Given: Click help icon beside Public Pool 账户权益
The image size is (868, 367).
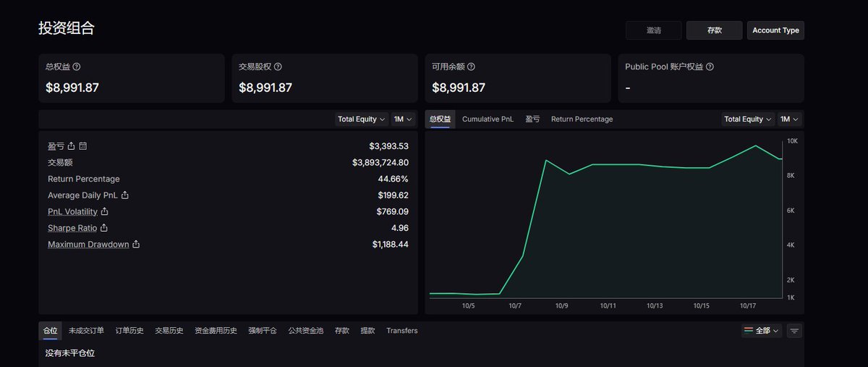Looking at the screenshot, I should pyautogui.click(x=710, y=67).
